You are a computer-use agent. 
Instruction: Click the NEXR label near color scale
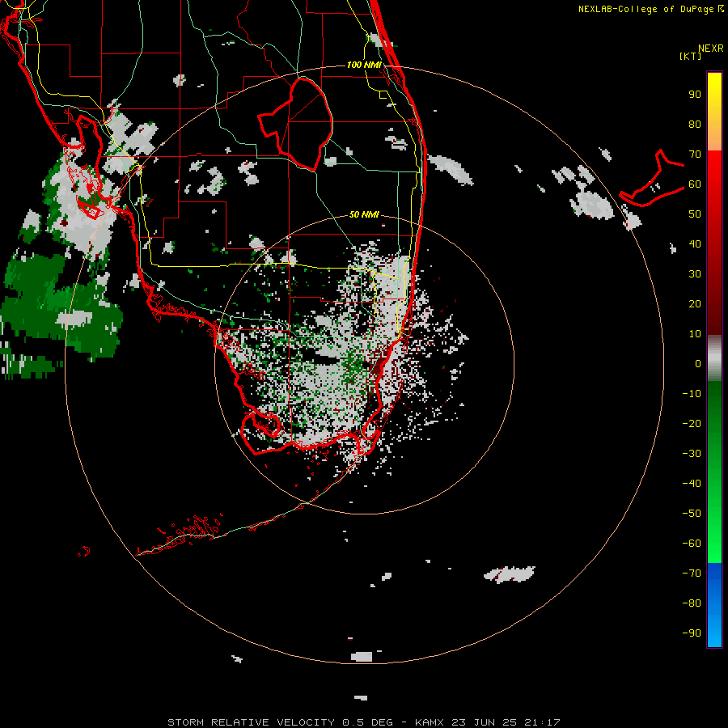click(711, 49)
